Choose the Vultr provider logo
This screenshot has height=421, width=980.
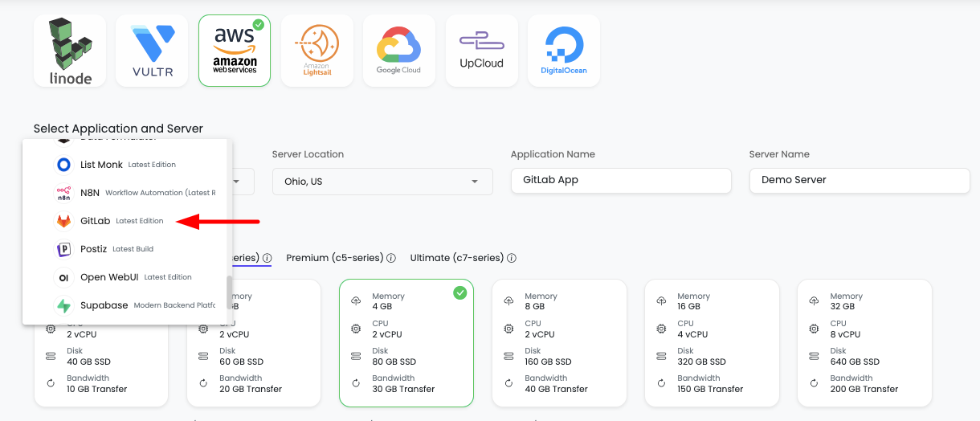153,50
